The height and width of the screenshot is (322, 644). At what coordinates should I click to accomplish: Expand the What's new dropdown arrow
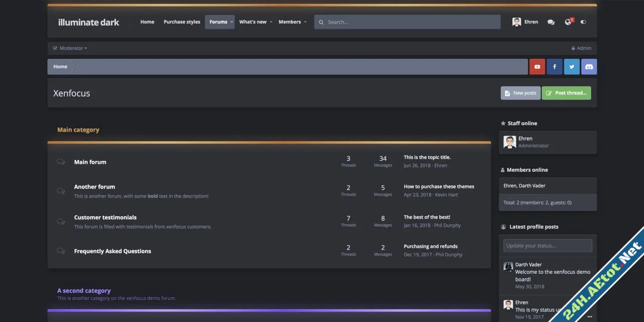(x=271, y=22)
